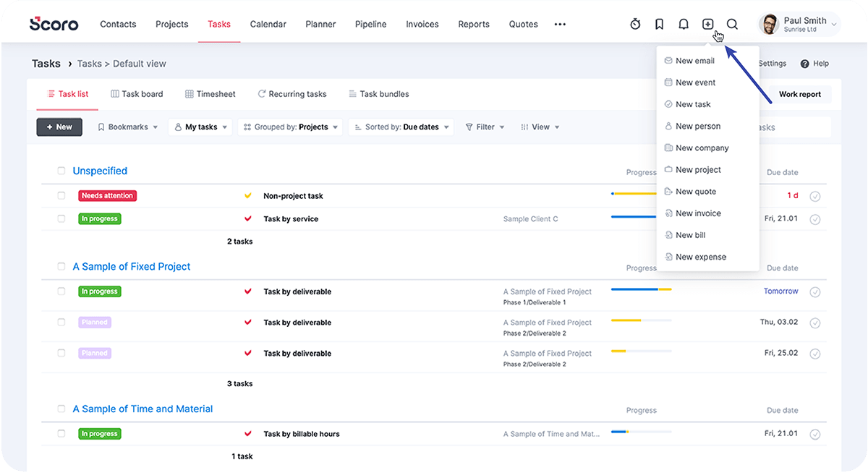
Task: Open the search magnifier icon
Action: pos(732,24)
